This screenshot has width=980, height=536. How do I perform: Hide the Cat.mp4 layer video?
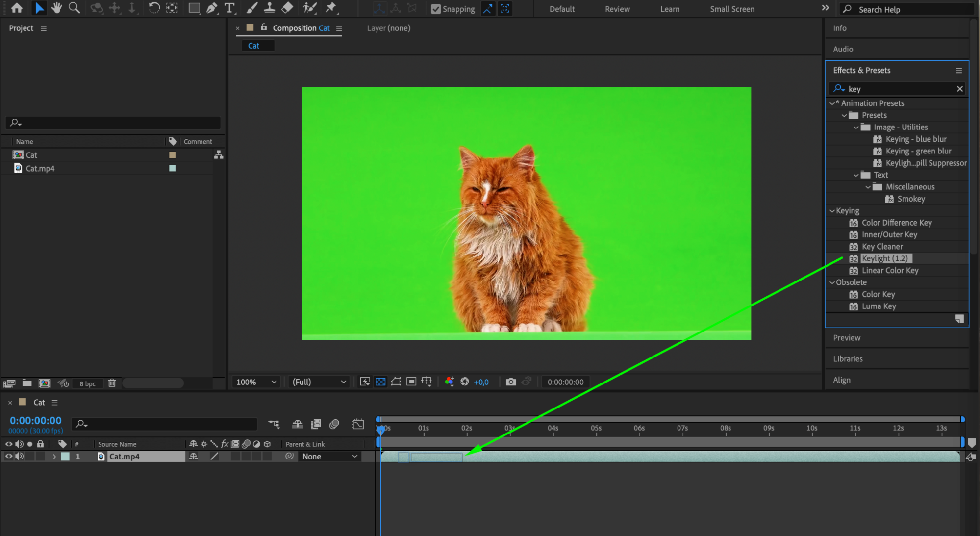8,456
